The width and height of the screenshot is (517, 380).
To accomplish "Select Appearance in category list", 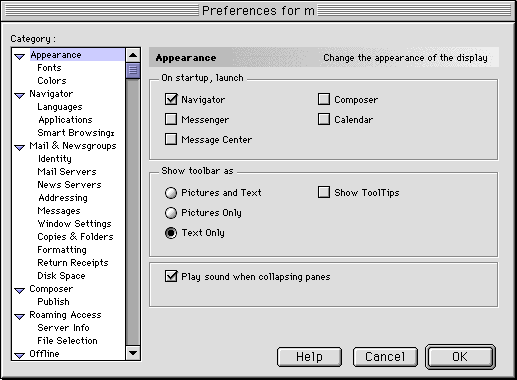I will (56, 55).
